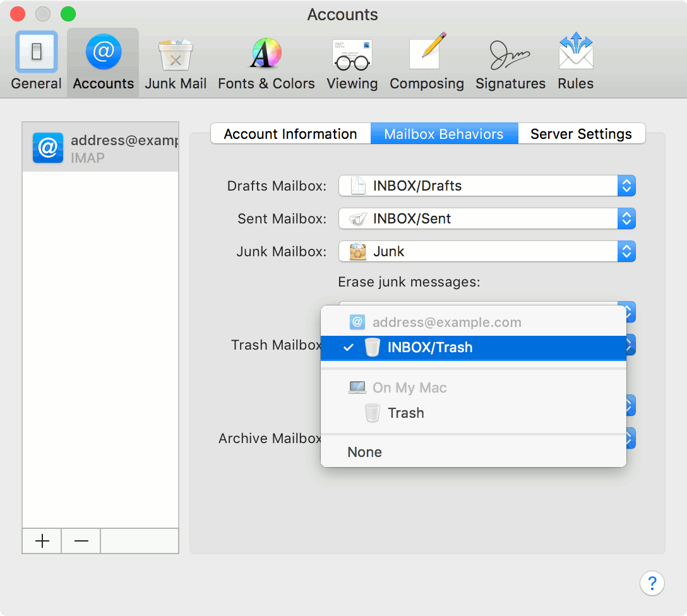
Task: Open Mail Help via the question mark button
Action: pyautogui.click(x=652, y=583)
